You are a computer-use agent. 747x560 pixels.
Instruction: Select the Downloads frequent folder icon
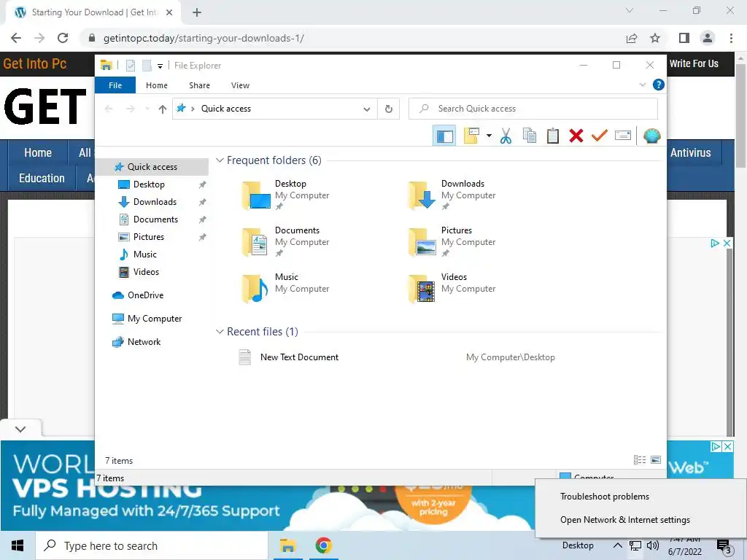[422, 195]
